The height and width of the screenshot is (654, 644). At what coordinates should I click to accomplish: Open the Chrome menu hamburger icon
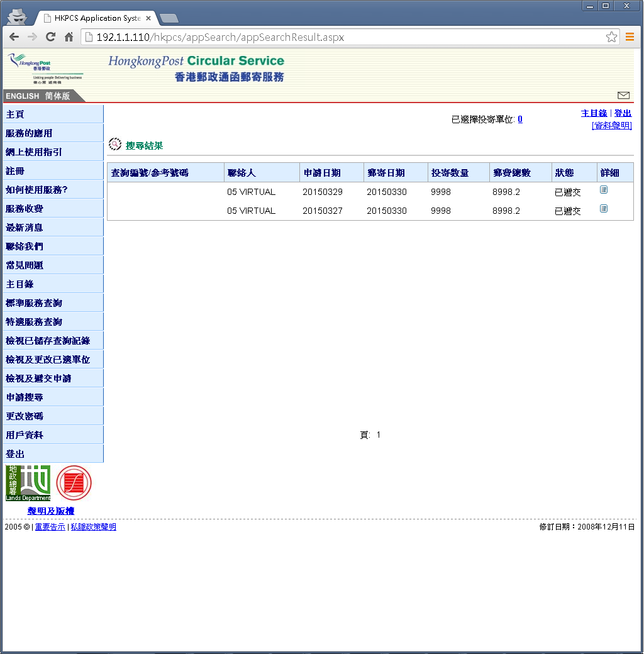coord(630,37)
